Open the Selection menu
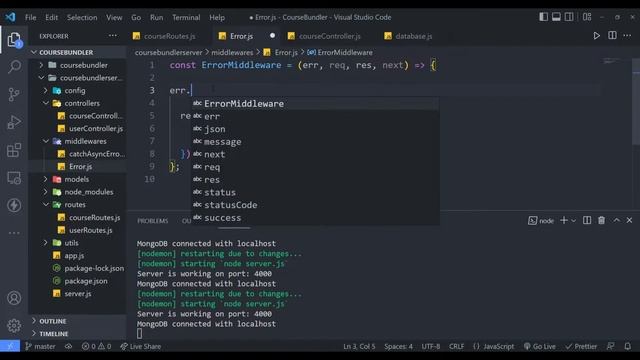This screenshot has height=360, width=640. tap(82, 17)
